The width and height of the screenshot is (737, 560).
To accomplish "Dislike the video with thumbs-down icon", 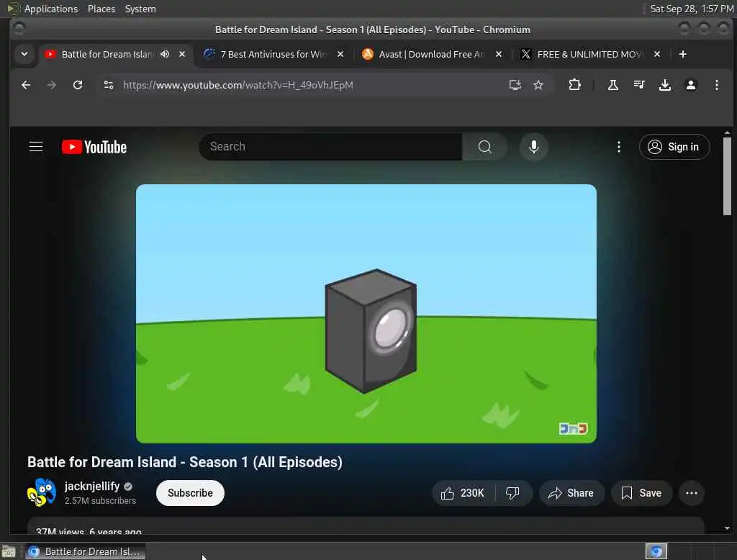I will (x=512, y=493).
